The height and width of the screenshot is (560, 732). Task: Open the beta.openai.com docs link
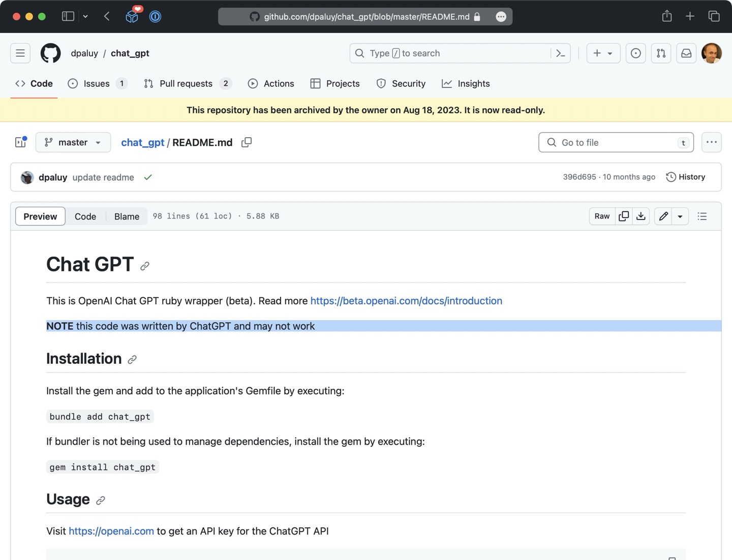[x=406, y=301]
